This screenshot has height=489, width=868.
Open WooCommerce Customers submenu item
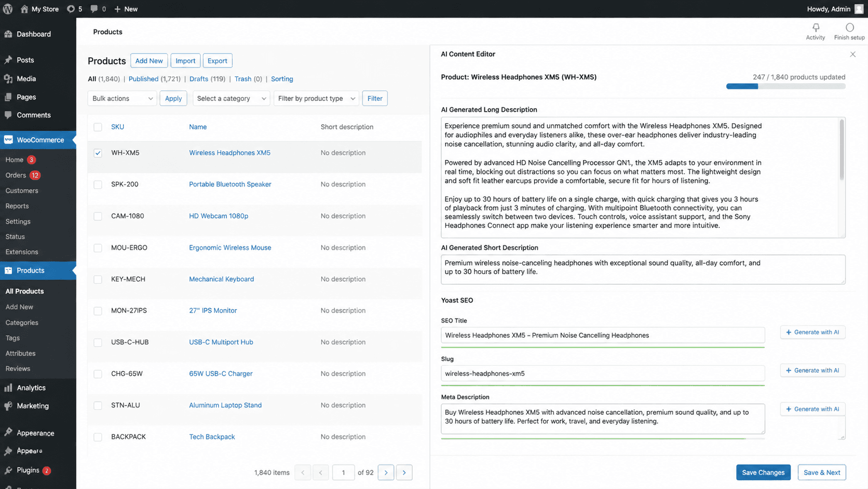tap(22, 191)
